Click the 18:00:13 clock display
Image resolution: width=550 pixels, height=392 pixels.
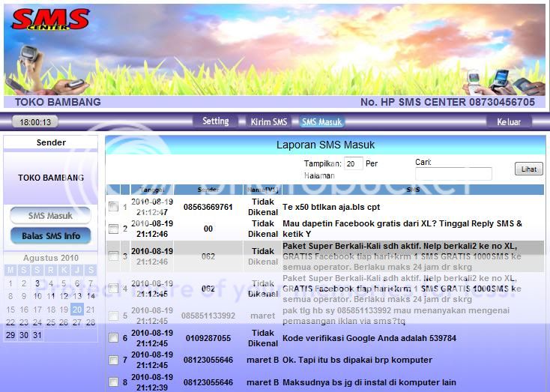35,122
